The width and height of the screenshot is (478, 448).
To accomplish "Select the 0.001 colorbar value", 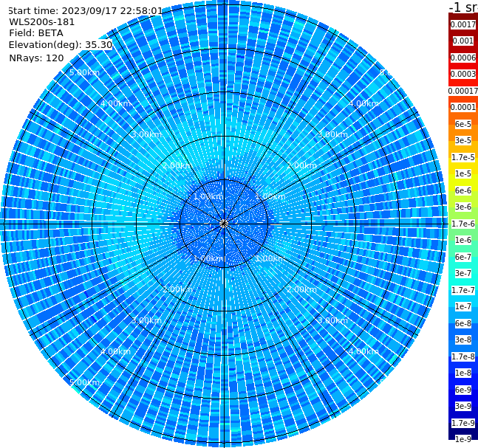I will coord(463,41).
